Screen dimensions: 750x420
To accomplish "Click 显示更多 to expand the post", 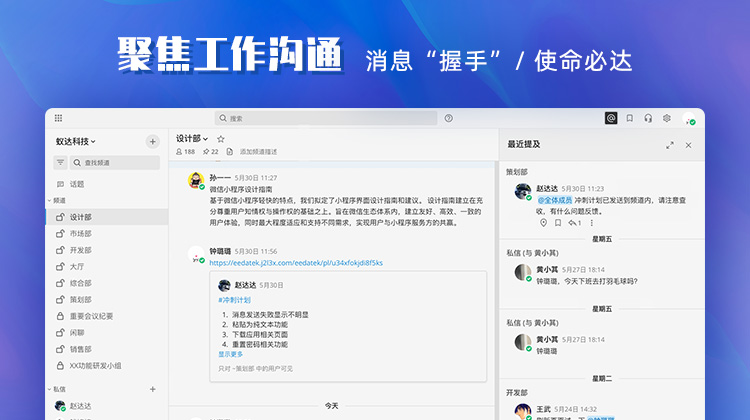I will coord(230,353).
